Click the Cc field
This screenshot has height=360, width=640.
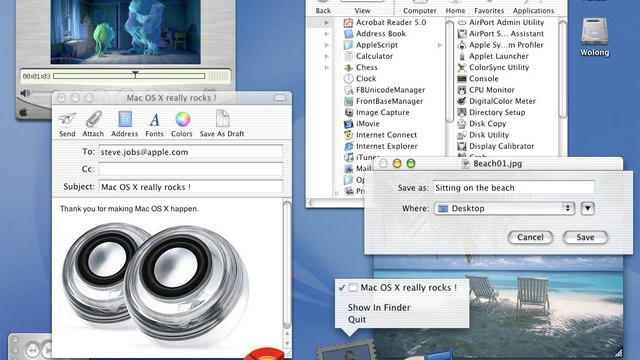click(191, 169)
